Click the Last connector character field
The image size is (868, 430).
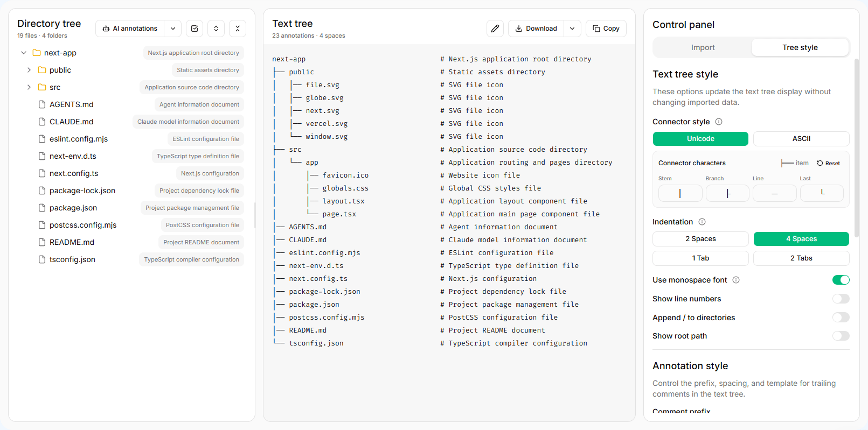click(822, 193)
